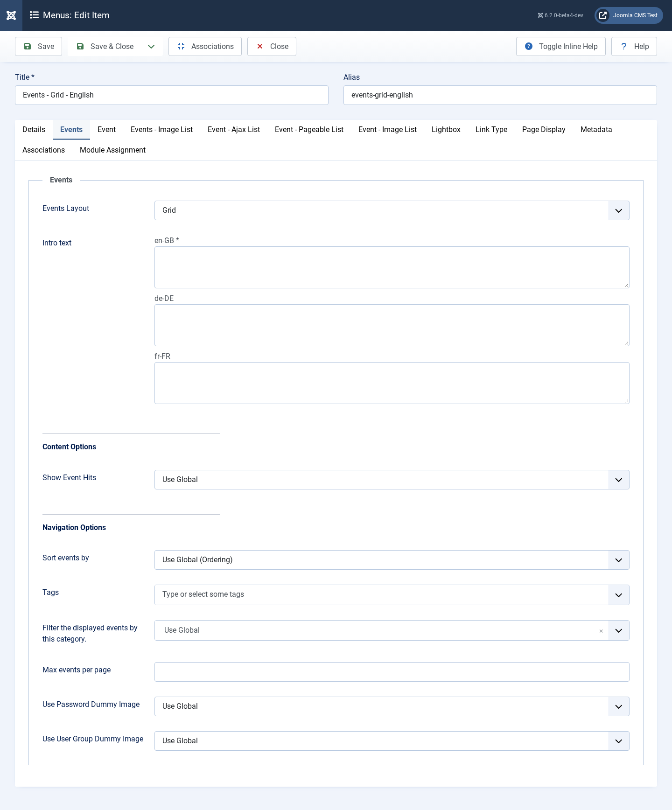
Task: Click the Joomla logo icon
Action: (x=11, y=15)
